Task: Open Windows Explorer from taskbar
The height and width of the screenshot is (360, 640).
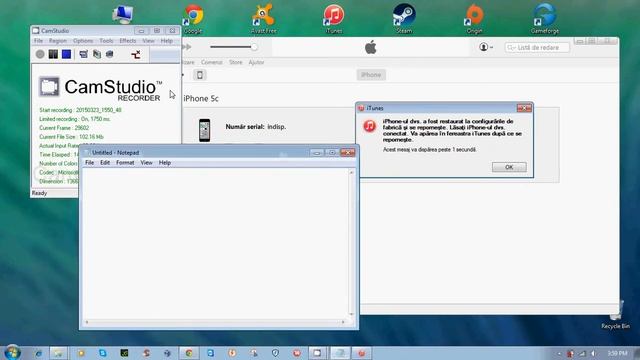Action: (58, 353)
